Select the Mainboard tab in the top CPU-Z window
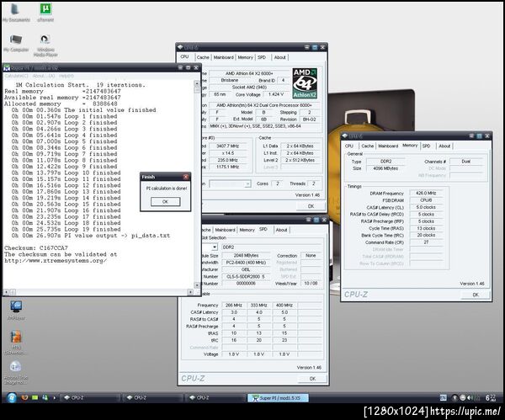Viewport: 505px width, 420px height. [224, 57]
